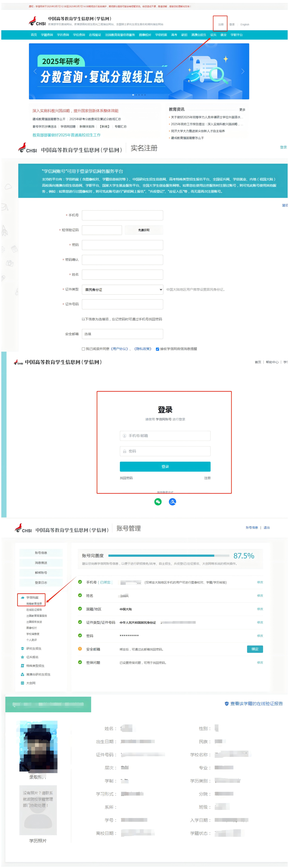Open 学历查询 in the navigation bar
Image resolution: width=289 pixels, height=868 pixels.
[63, 35]
